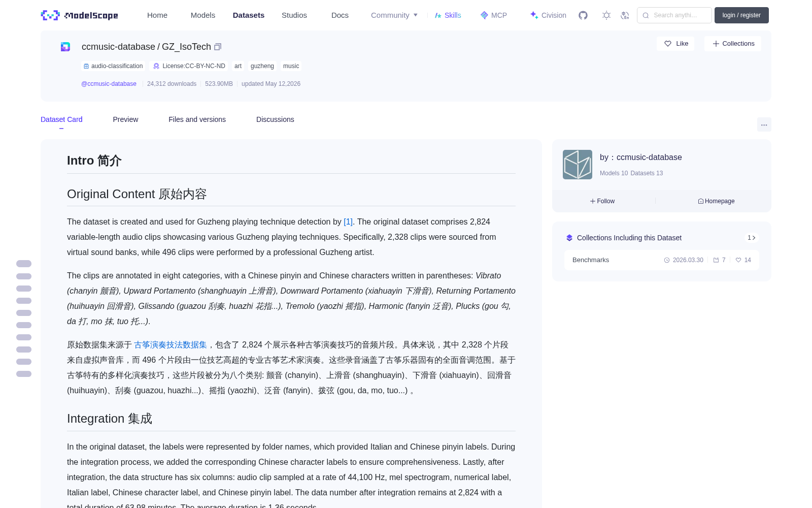Click the Benchmarks date clock icon
Viewport: 812px width, 508px height.
[667, 260]
